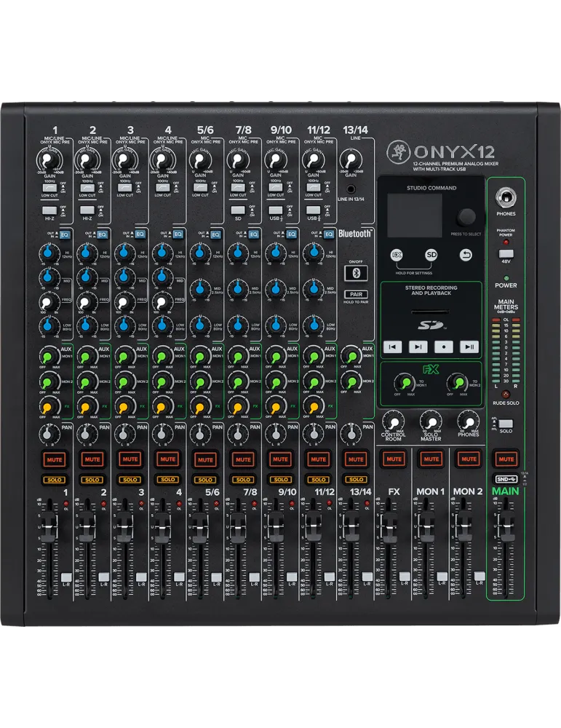
Task: Click the Studio Command display screen
Action: [x=415, y=215]
